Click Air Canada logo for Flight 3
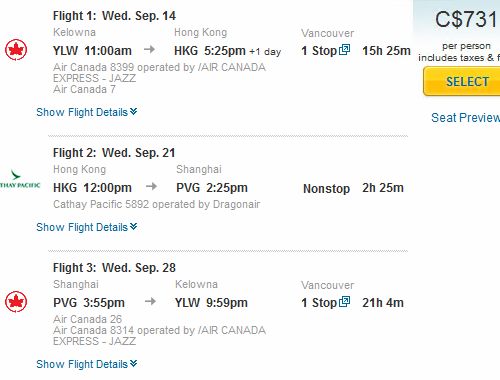The height and width of the screenshot is (380, 500). point(16,302)
